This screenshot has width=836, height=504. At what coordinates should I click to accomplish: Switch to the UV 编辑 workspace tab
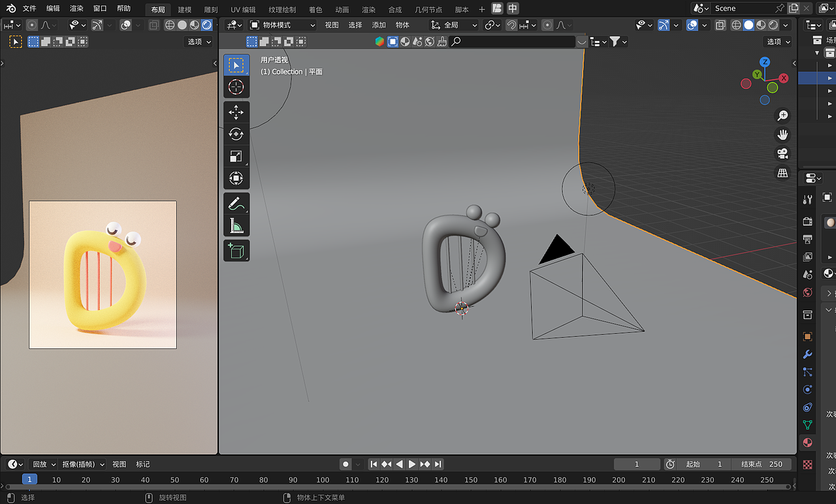244,10
